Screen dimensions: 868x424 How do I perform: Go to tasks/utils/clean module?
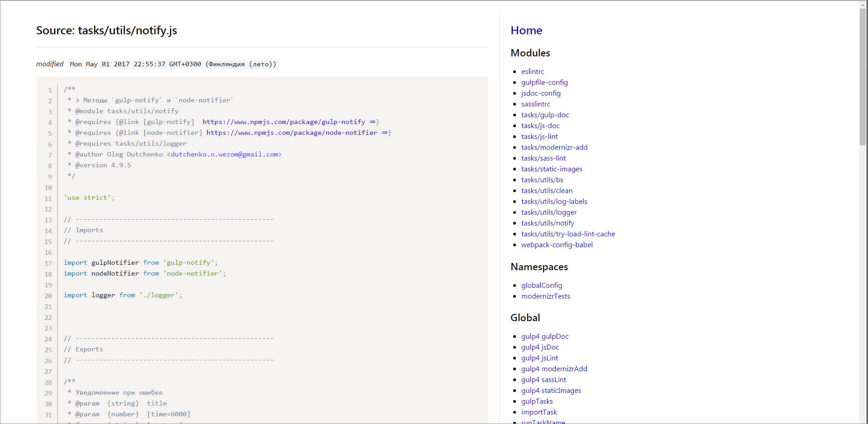click(x=547, y=190)
